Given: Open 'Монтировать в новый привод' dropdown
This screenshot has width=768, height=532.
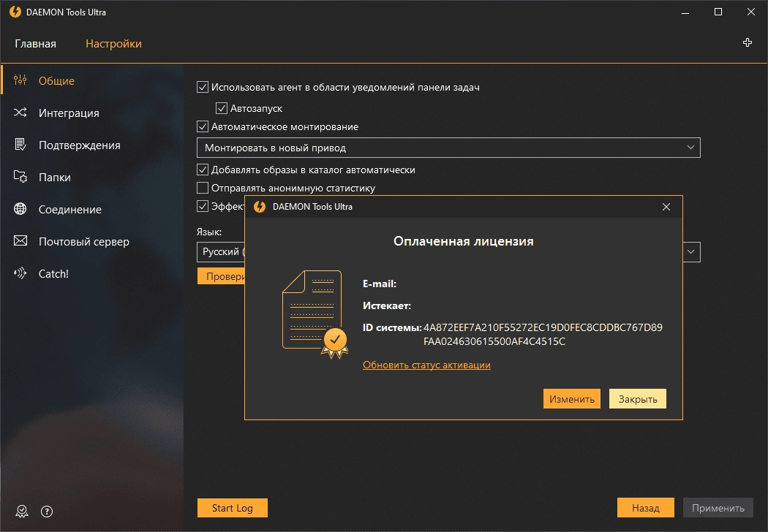Looking at the screenshot, I should pos(448,148).
